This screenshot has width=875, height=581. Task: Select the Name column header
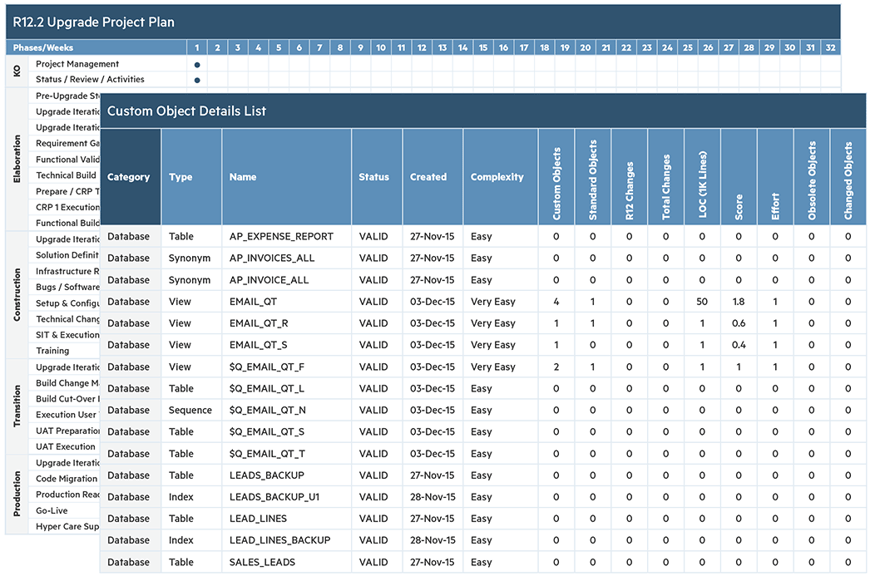287,177
